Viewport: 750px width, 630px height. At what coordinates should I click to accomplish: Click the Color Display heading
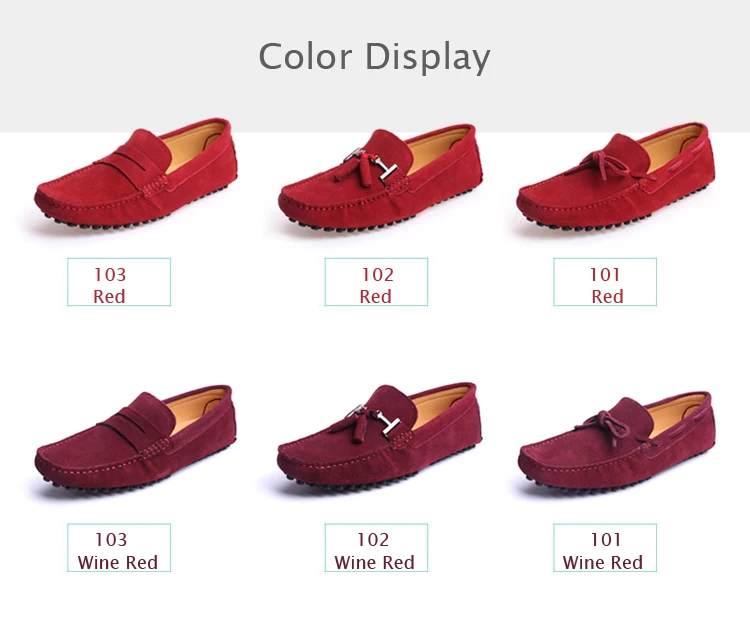tap(375, 57)
